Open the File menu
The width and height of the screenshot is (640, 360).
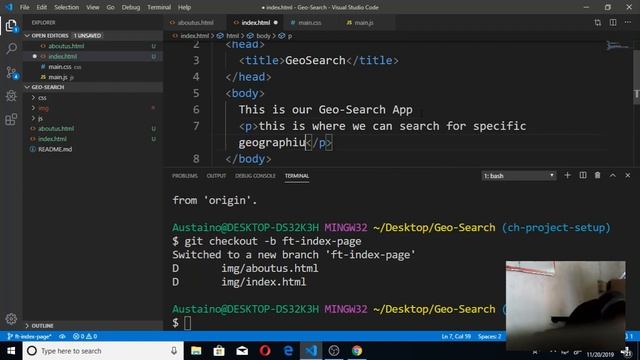(x=24, y=7)
